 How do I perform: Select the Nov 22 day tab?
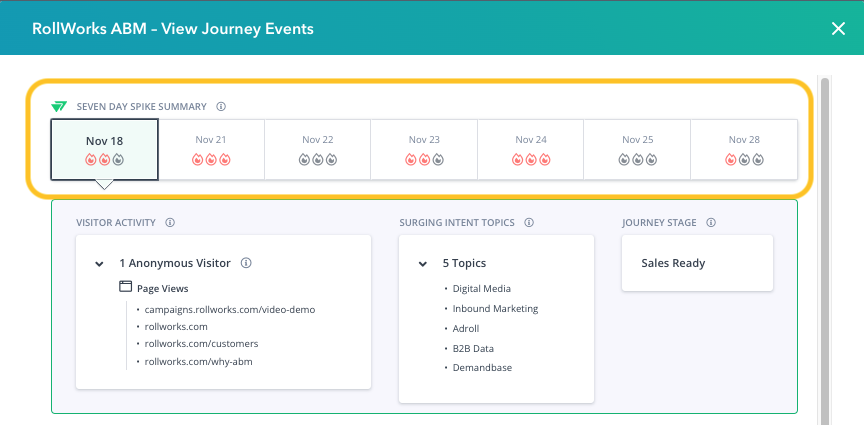tap(318, 149)
